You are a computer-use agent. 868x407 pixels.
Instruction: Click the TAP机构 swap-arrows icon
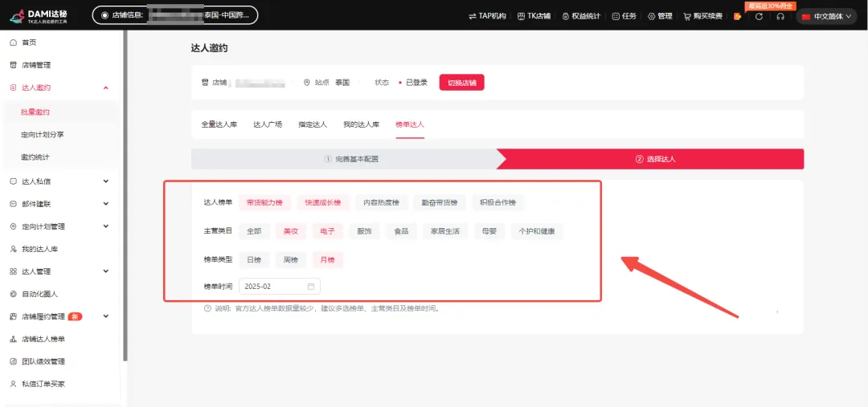[x=473, y=17]
